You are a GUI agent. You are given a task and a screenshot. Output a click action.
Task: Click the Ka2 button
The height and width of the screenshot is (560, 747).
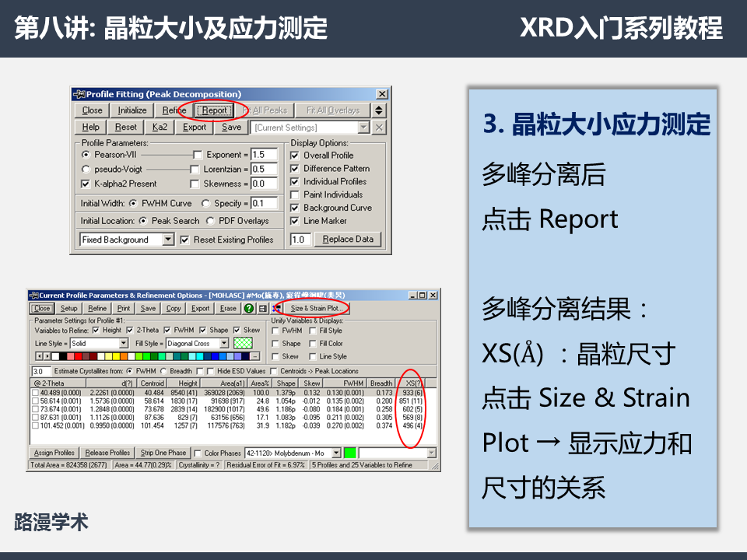tap(160, 127)
